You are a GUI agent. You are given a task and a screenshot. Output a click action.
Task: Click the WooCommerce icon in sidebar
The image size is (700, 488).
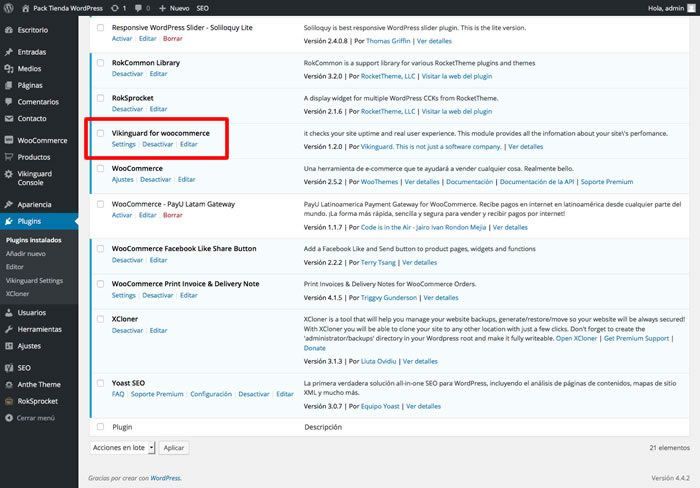click(9, 140)
